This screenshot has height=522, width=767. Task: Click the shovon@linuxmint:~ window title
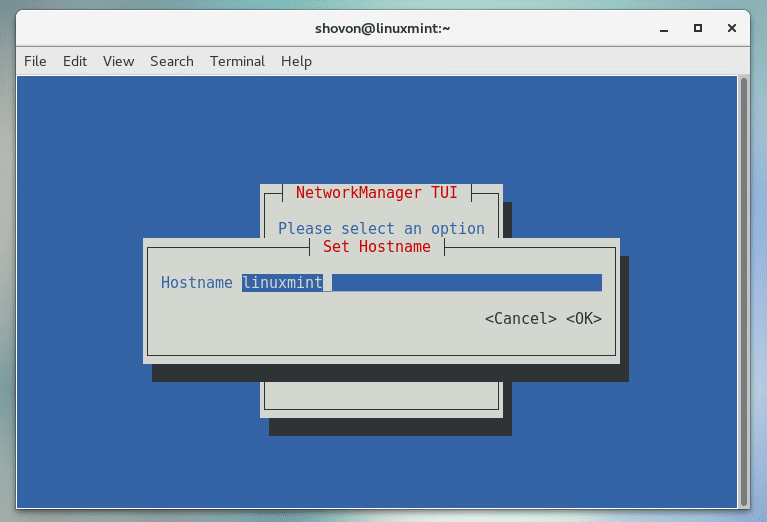tap(383, 28)
